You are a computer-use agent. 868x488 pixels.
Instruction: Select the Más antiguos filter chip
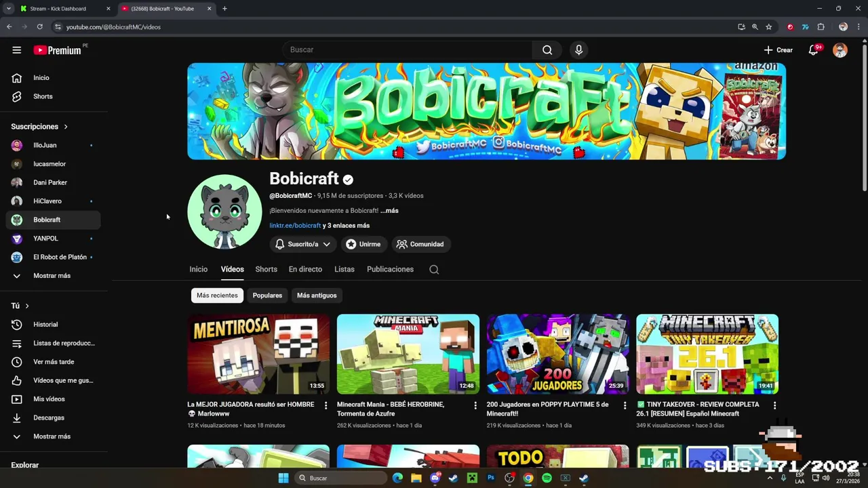pos(317,296)
